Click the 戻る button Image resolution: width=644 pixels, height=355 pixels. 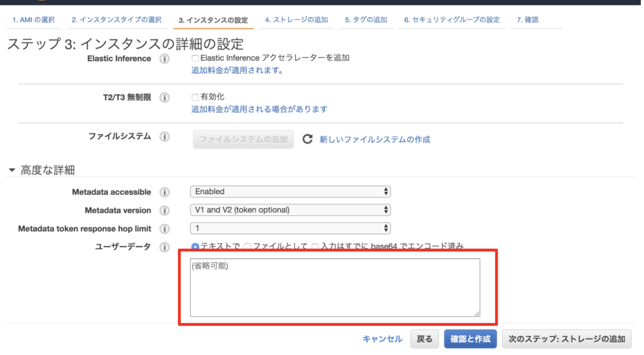tap(425, 339)
